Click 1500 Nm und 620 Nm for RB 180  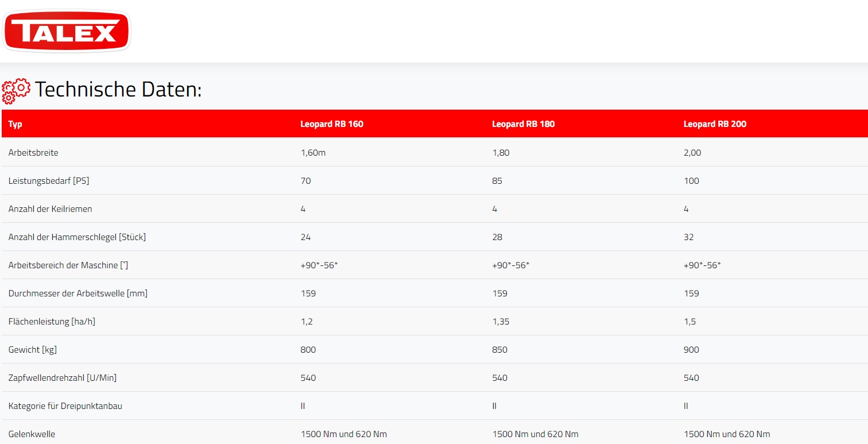[x=536, y=434]
